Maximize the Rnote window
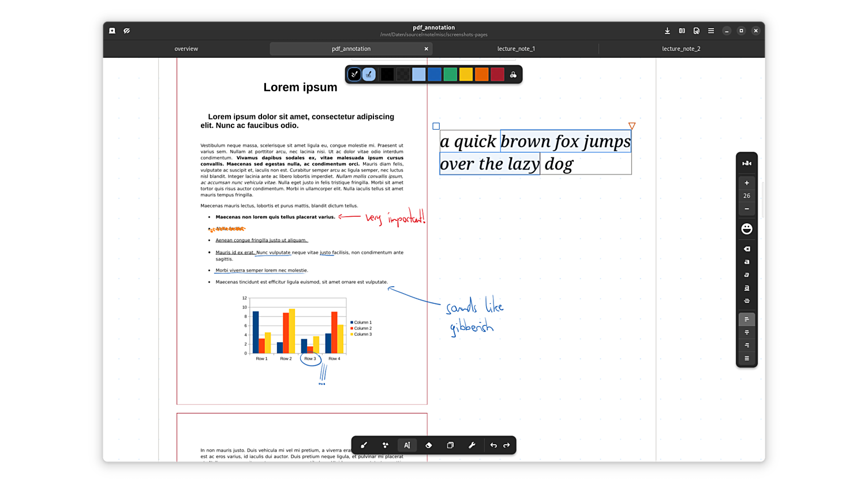Image resolution: width=868 pixels, height=488 pixels. [x=741, y=31]
